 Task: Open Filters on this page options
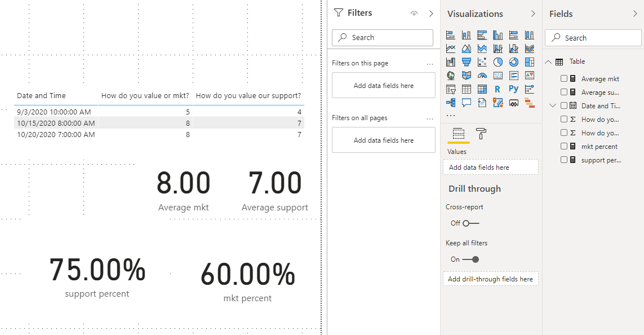click(429, 64)
